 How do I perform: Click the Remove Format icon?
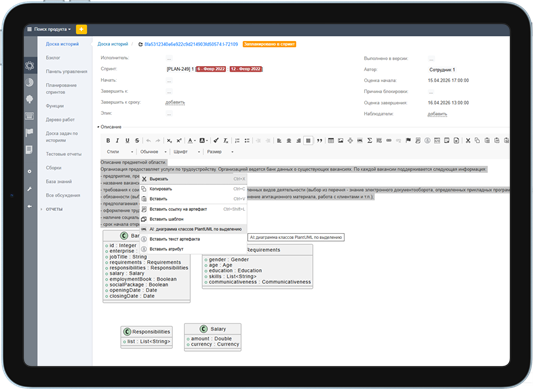pos(226,140)
